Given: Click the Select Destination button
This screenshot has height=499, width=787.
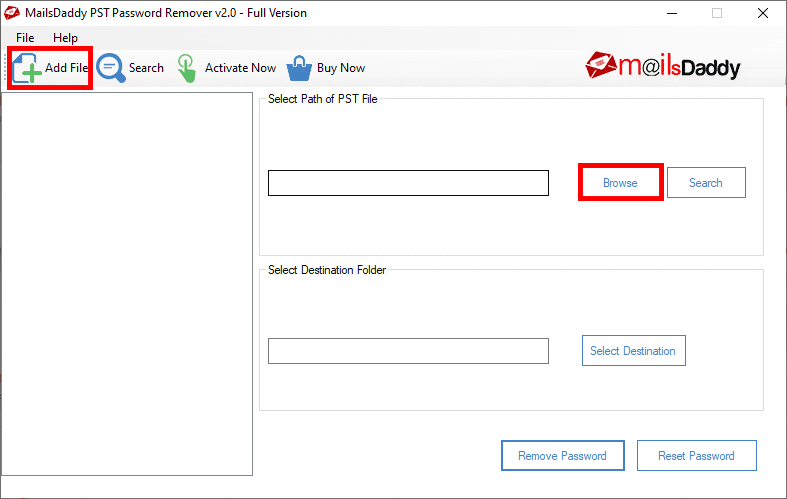Looking at the screenshot, I should pos(633,351).
